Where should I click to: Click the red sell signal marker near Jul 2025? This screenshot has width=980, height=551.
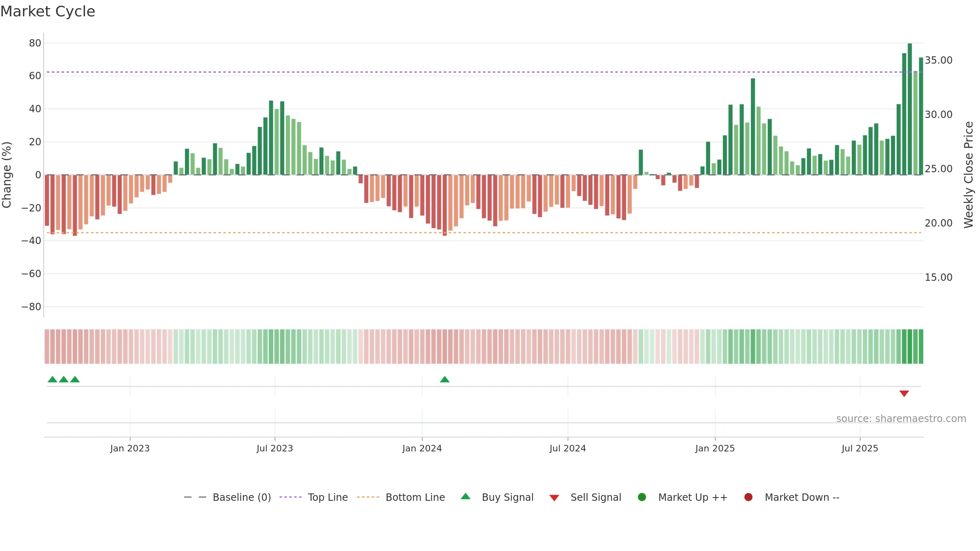coord(904,393)
